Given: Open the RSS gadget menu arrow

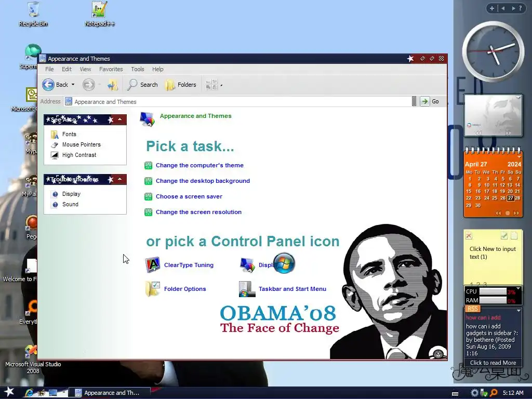Looking at the screenshot, I should [518, 311].
